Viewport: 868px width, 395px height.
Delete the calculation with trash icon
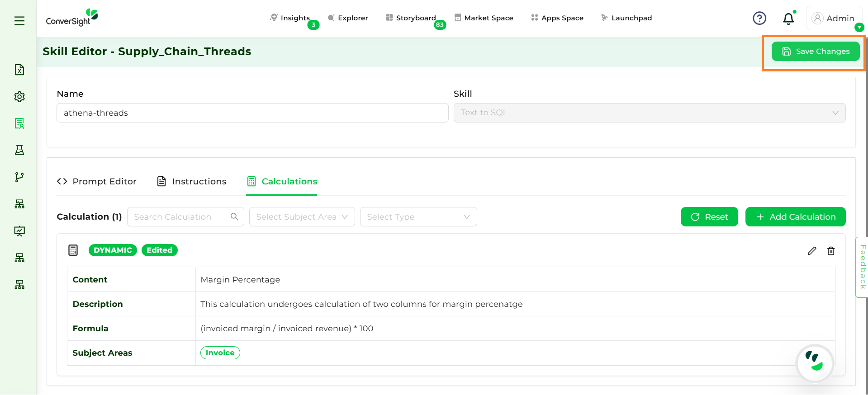pyautogui.click(x=831, y=251)
